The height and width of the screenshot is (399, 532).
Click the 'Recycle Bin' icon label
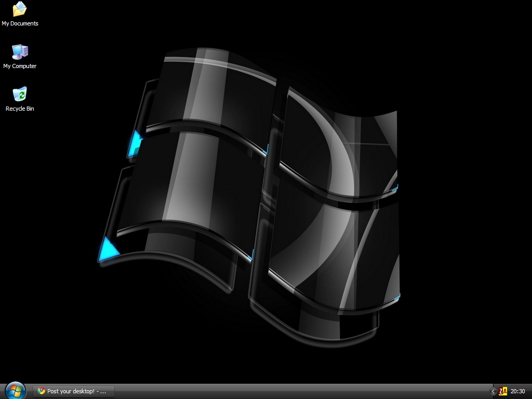[x=20, y=109]
